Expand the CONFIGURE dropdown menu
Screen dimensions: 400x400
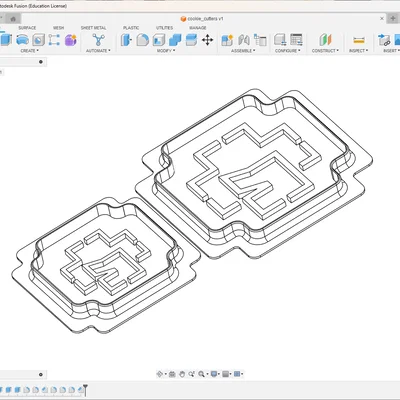[x=288, y=51]
